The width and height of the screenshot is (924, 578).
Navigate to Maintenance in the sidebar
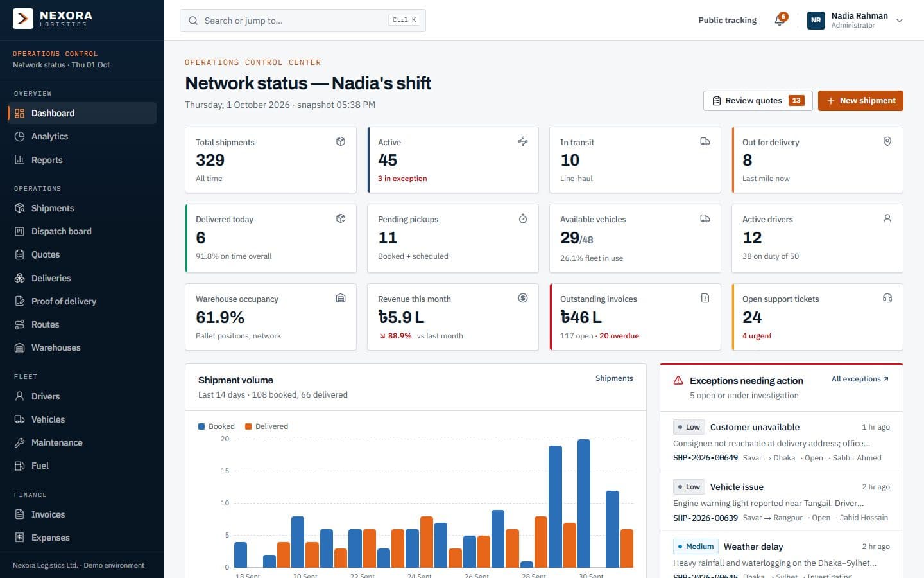(82, 442)
